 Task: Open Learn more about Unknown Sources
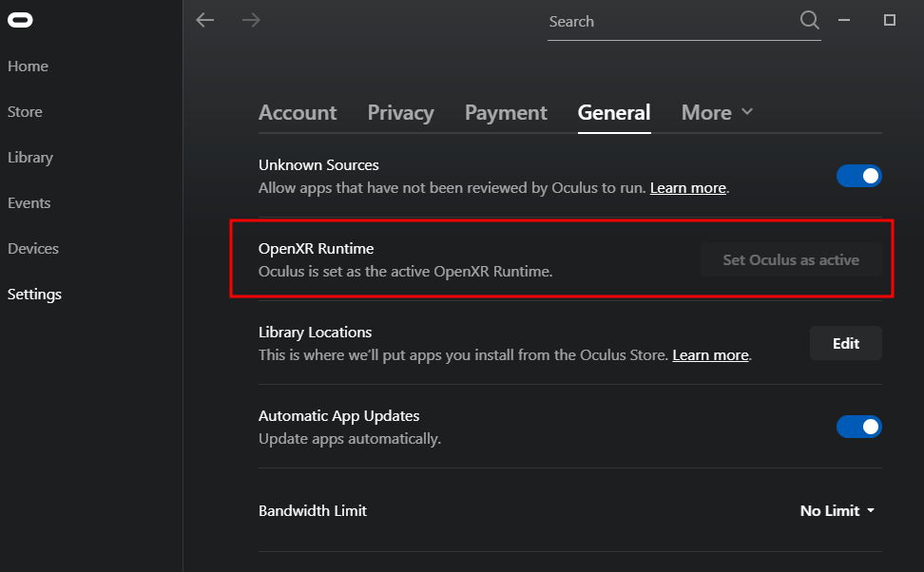pos(687,187)
